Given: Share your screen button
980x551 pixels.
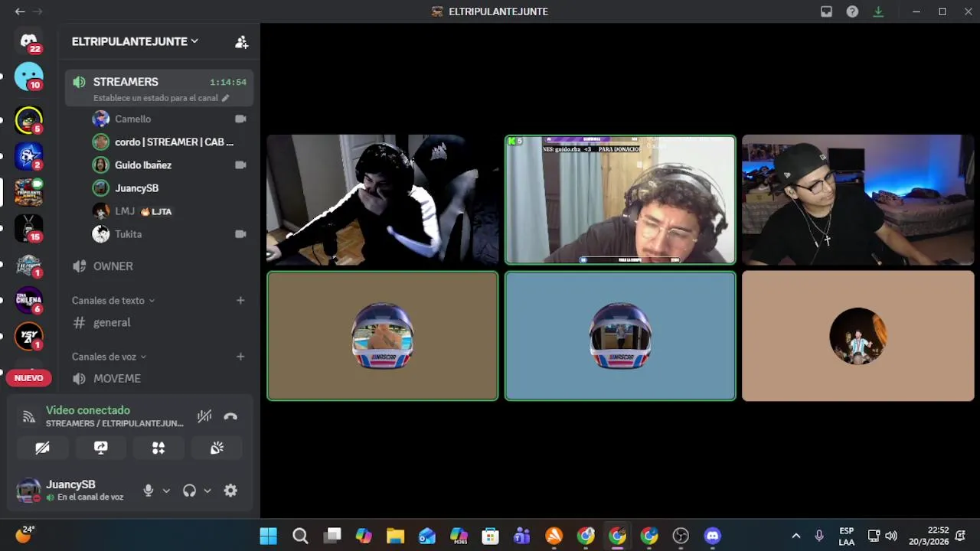Looking at the screenshot, I should [x=100, y=448].
